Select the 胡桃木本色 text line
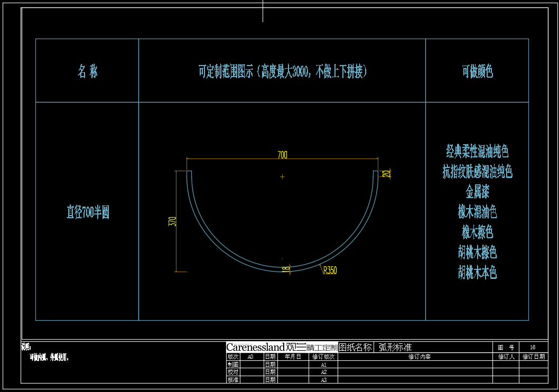The image size is (559, 392). pos(477,273)
